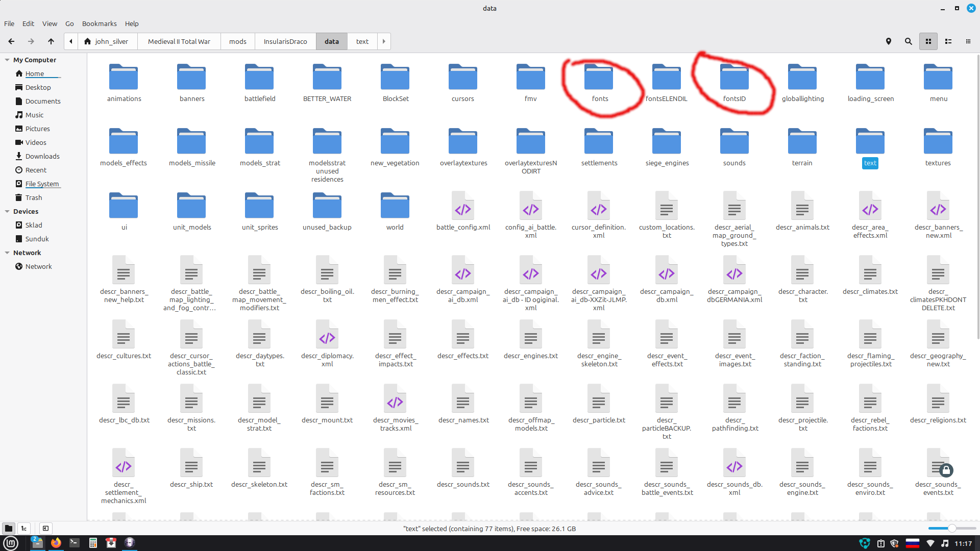
Task: Open Firefox from the taskbar
Action: pos(56,543)
